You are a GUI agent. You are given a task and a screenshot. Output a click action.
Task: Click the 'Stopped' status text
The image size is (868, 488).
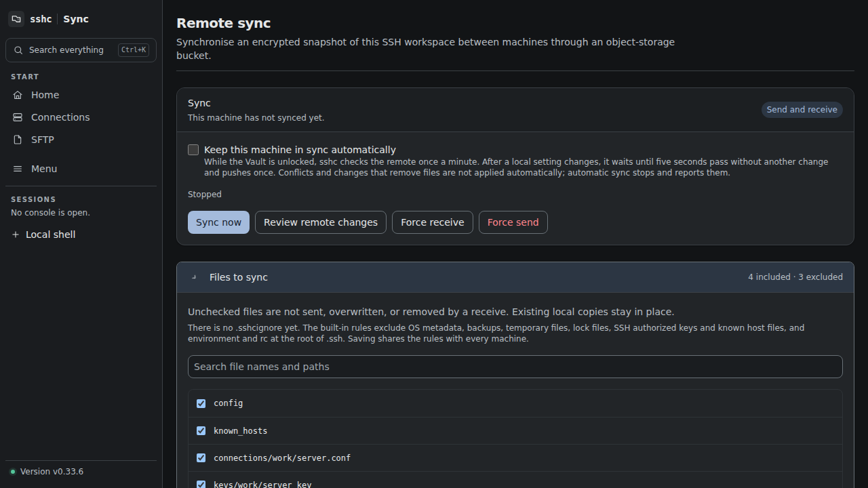(x=205, y=195)
